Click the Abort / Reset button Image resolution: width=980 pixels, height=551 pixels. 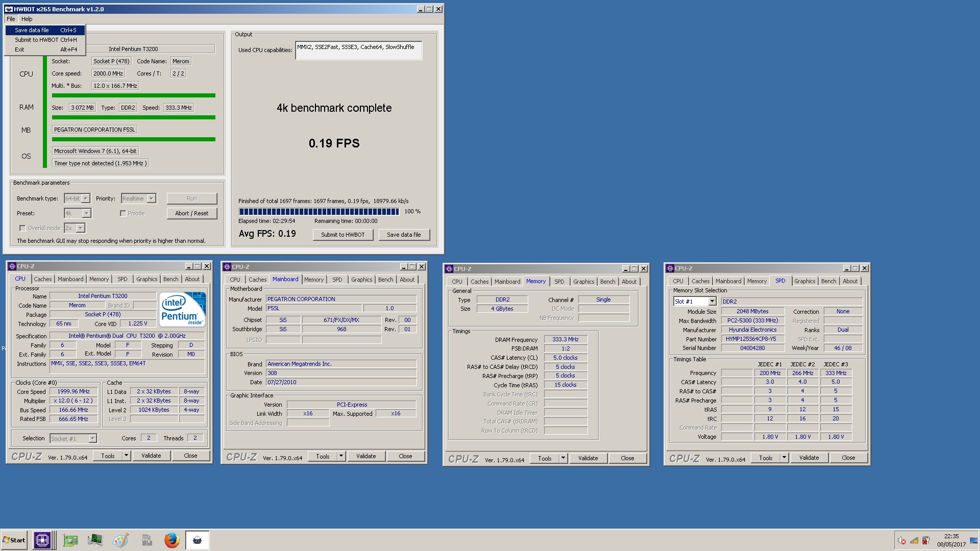pyautogui.click(x=192, y=213)
